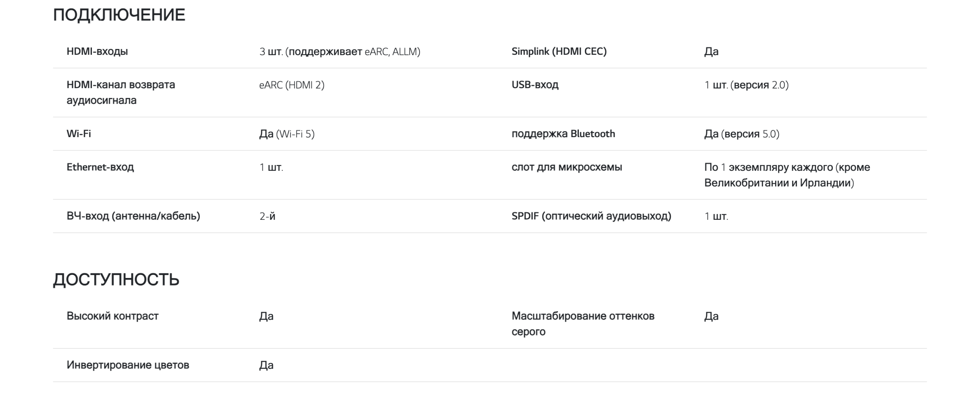Select the Да (Wi-Fi 5) value

coord(287,134)
